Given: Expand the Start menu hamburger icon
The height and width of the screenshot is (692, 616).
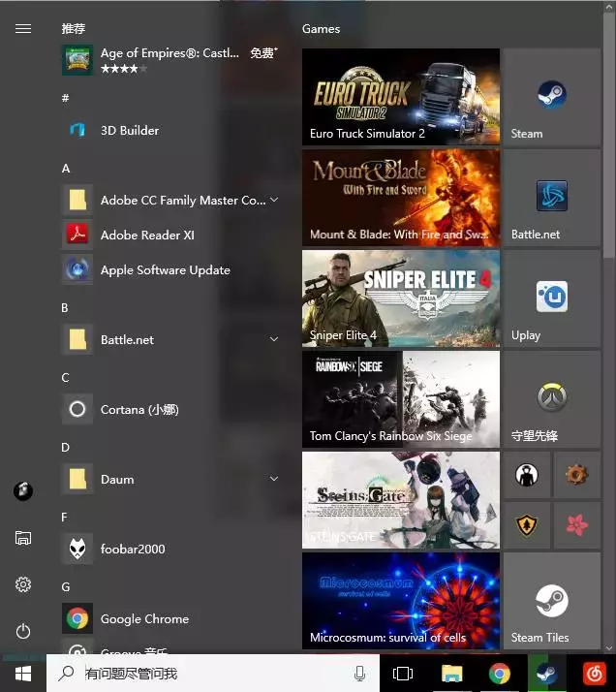Looking at the screenshot, I should 23,29.
